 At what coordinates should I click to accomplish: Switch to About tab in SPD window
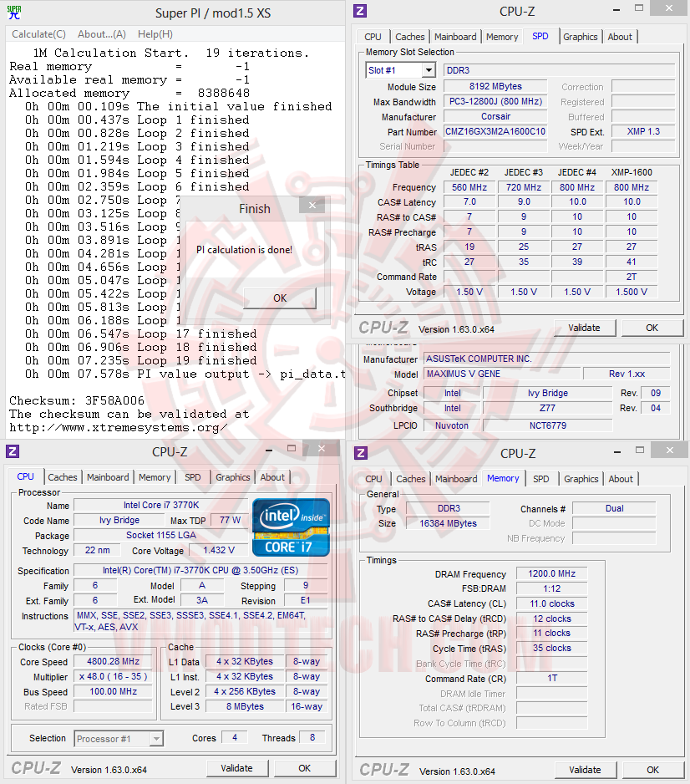click(620, 37)
